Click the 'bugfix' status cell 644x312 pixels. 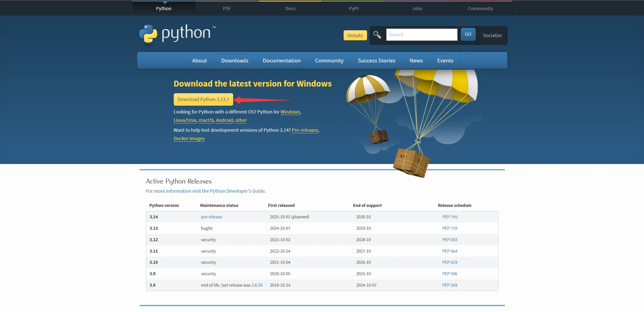click(207, 228)
